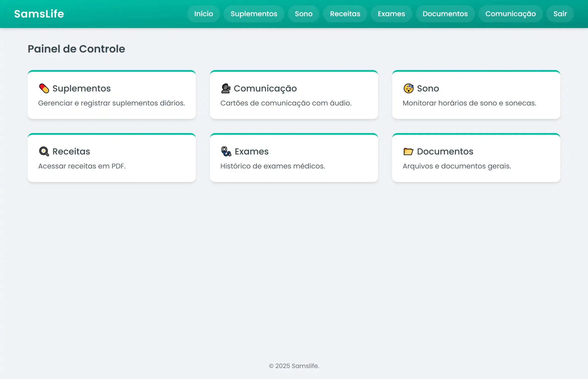
Task: Click the stethoscope icon on Exames card
Action: [x=225, y=151]
